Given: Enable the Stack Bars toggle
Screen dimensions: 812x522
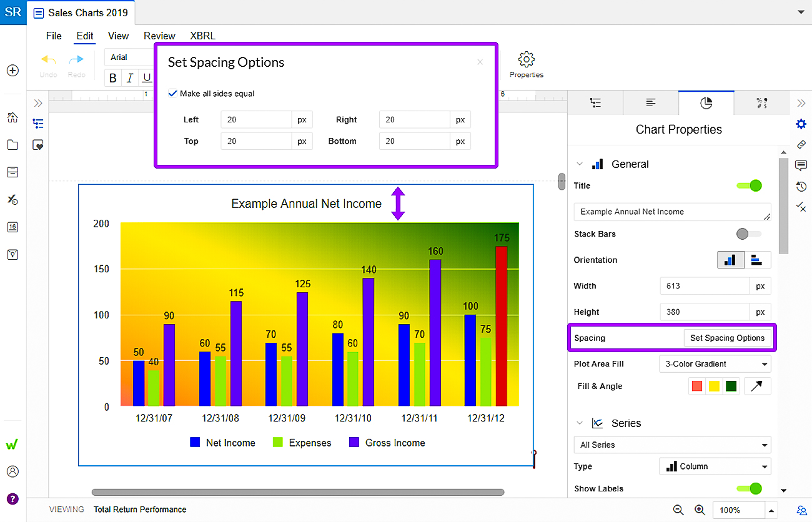Looking at the screenshot, I should pyautogui.click(x=748, y=234).
